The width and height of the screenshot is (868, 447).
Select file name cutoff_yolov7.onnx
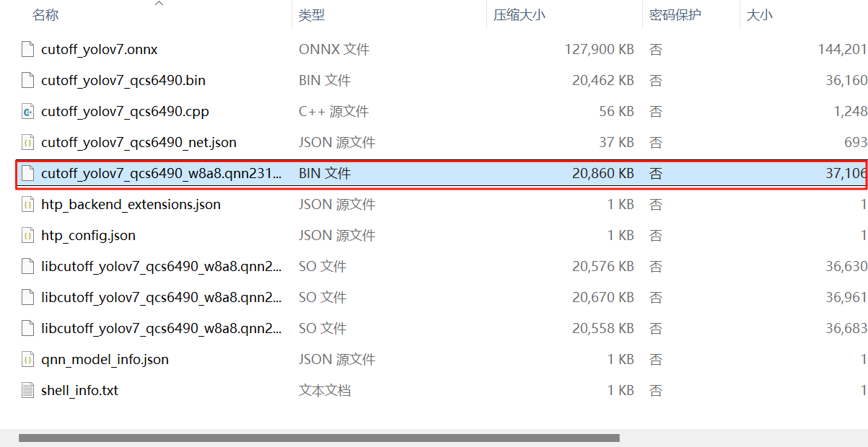pos(100,50)
